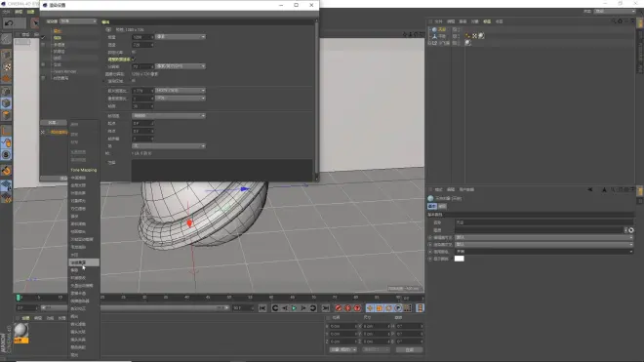Toggle point-level animation recording icon
This screenshot has width=644, height=362.
click(408, 308)
